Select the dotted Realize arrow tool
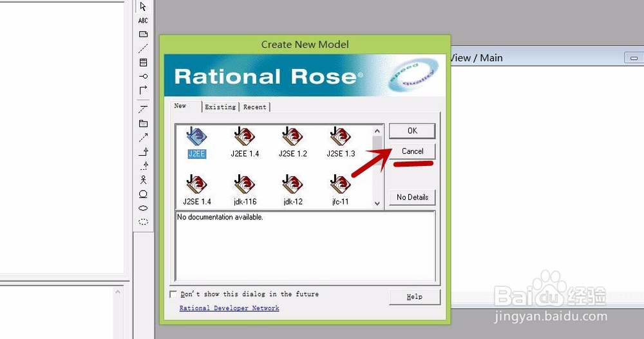 coord(144,166)
